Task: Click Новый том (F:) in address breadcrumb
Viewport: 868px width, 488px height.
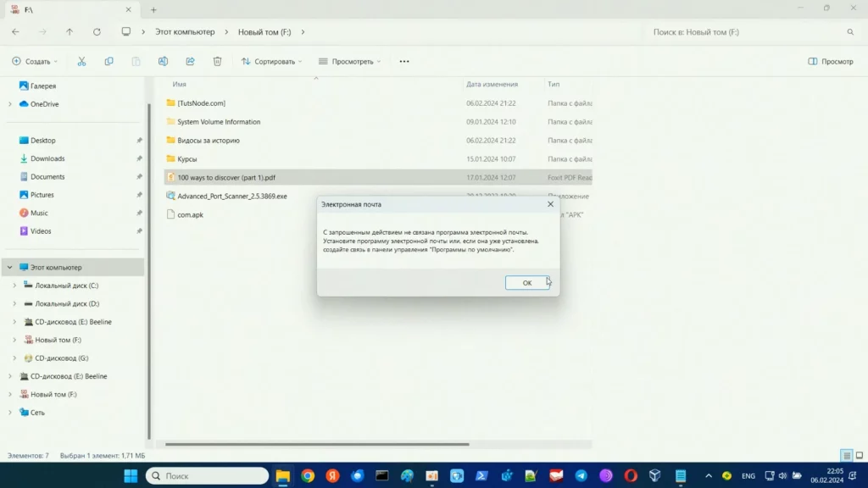Action: (x=264, y=32)
